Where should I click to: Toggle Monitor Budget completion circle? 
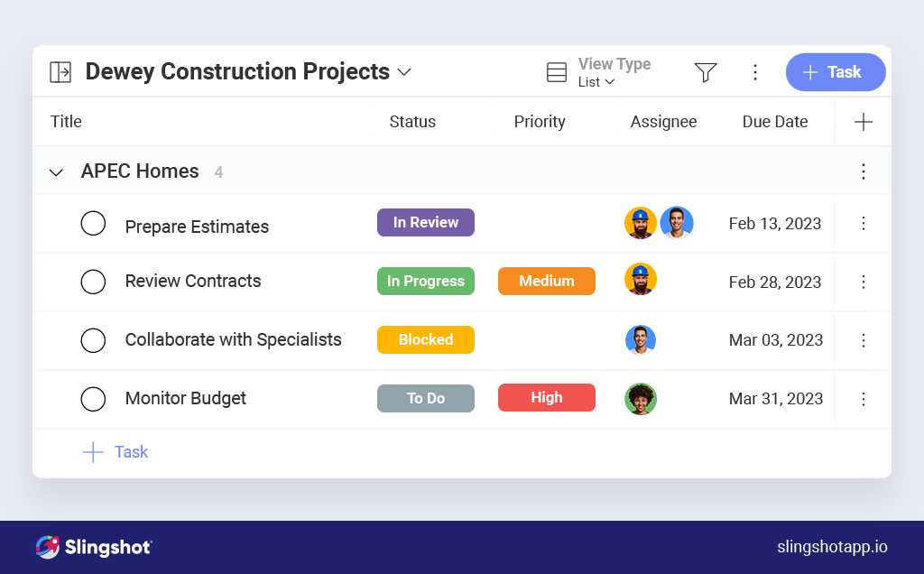point(93,399)
